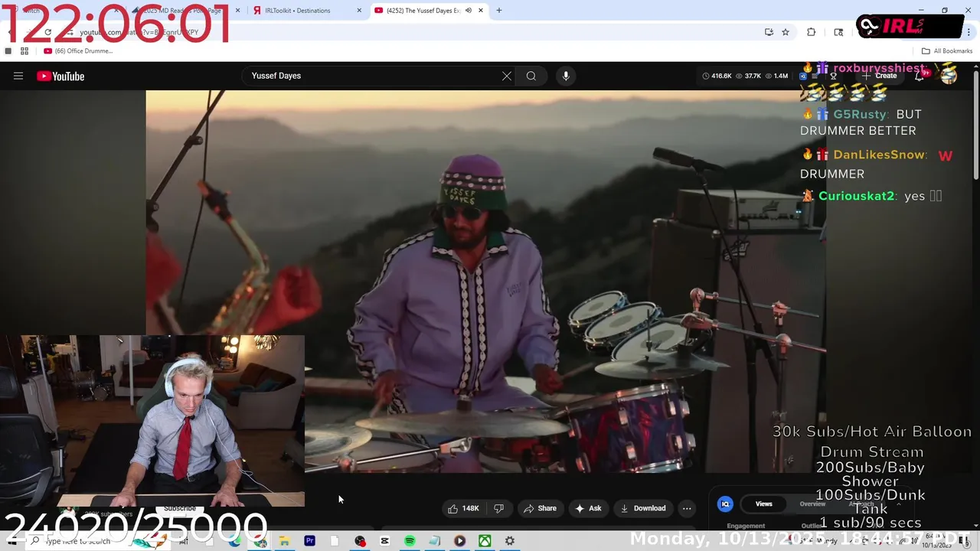
Task: Click the playing Yussef Dayes video
Action: 486,281
